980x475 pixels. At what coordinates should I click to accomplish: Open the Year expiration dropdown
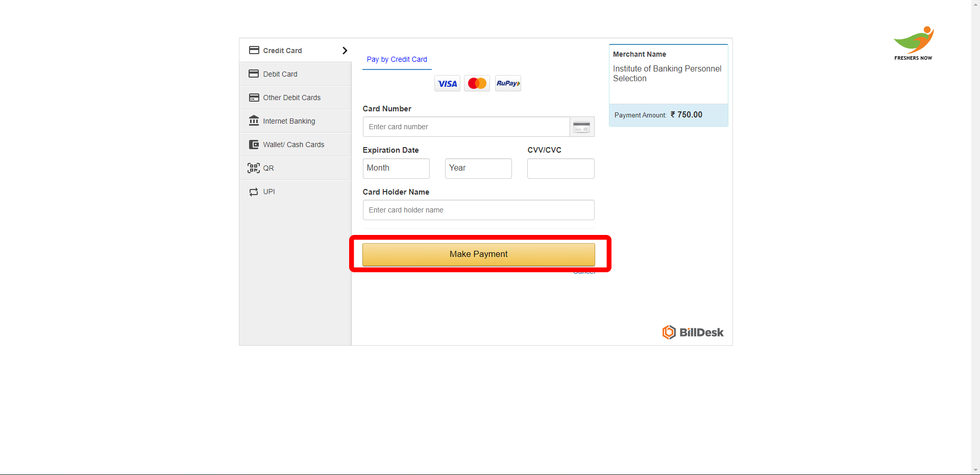[x=478, y=169]
